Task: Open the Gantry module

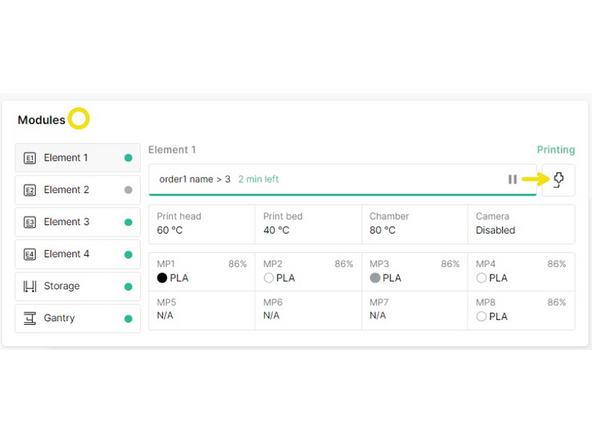Action: pos(78,318)
